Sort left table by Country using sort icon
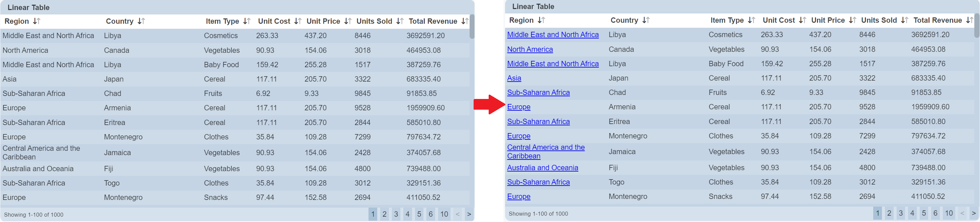Viewport: 980px width, 222px height. coord(141,21)
